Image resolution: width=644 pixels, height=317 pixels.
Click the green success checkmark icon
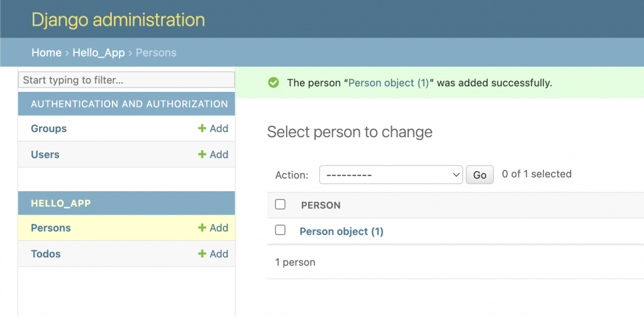pyautogui.click(x=273, y=82)
